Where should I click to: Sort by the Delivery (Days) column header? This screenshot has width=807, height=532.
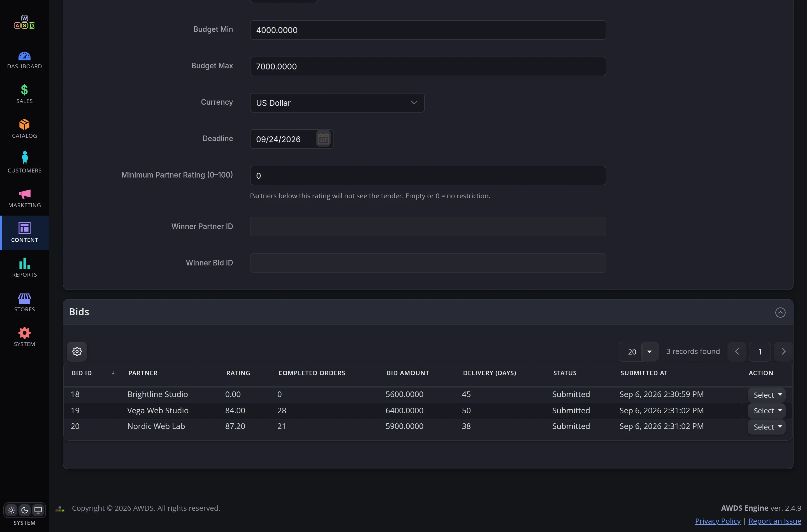(x=490, y=373)
